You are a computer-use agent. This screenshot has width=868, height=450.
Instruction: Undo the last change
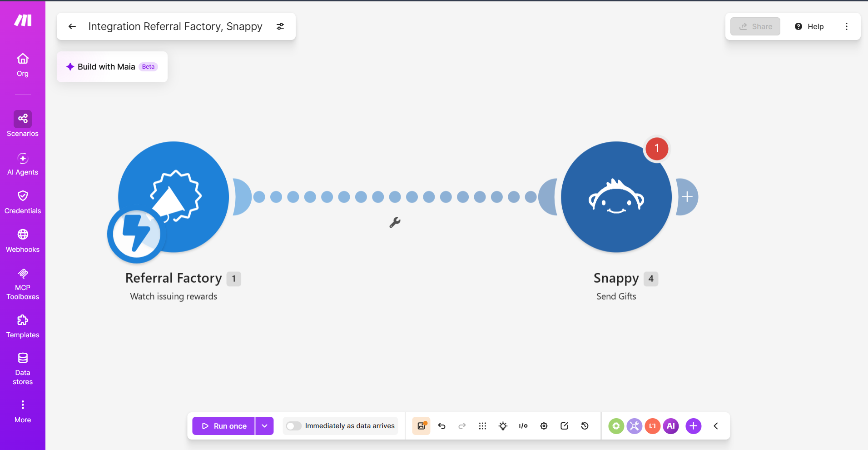coord(441,426)
